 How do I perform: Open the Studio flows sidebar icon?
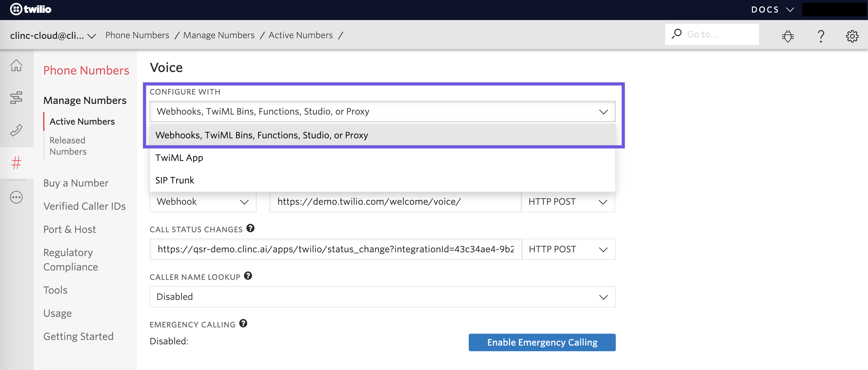coord(16,98)
